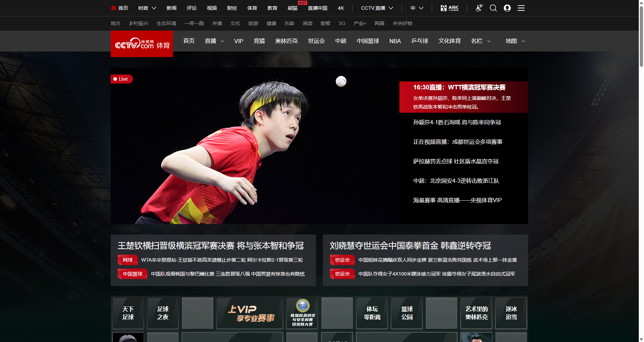Select the 中国篮球 nav tab
The height and width of the screenshot is (342, 644).
pos(368,41)
